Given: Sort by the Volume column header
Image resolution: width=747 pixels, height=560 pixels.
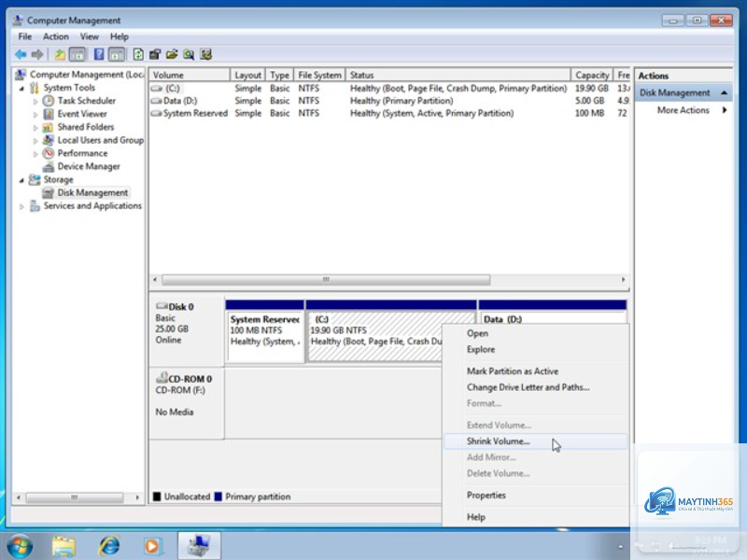Looking at the screenshot, I should [190, 76].
